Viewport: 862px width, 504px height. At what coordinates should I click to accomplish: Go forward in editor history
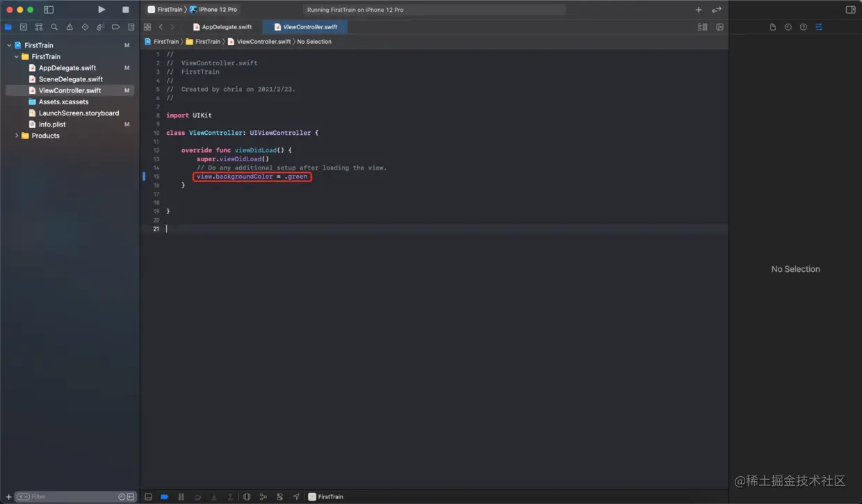click(x=172, y=27)
